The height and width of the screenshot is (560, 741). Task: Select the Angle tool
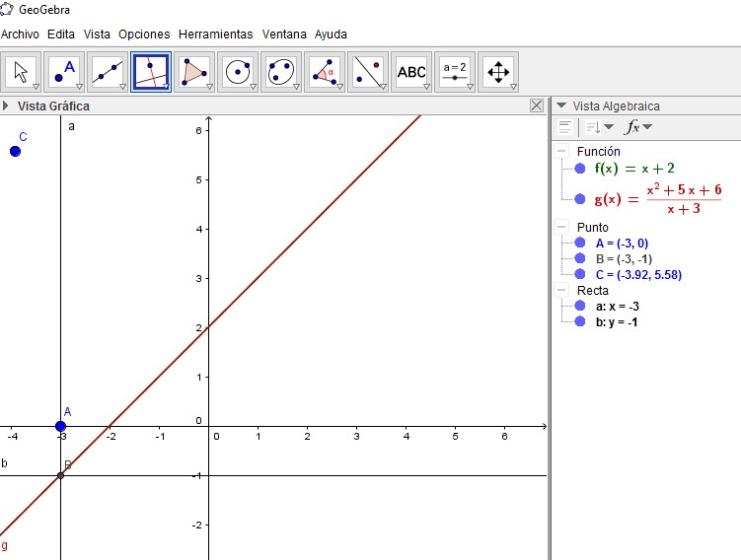coord(325,72)
